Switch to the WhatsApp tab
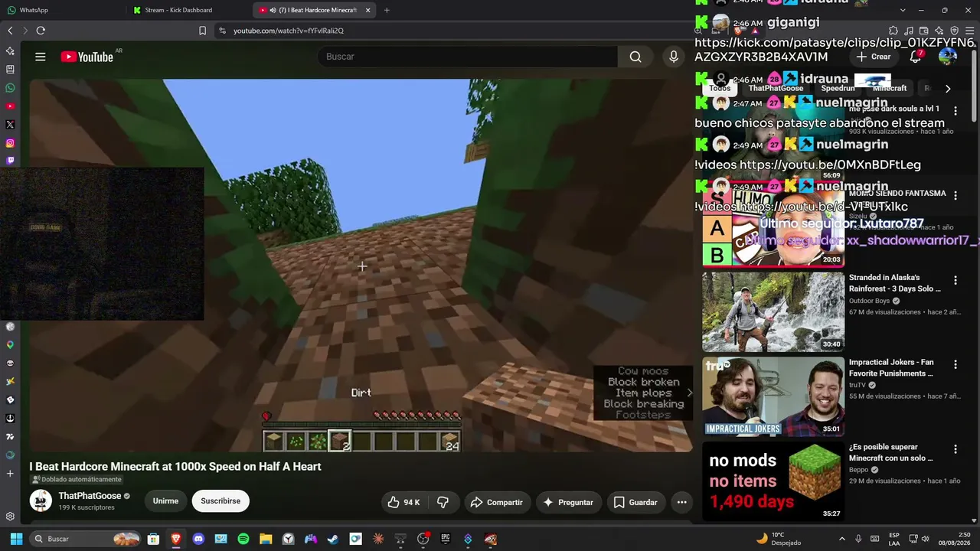Viewport: 980px width, 551px height. click(61, 10)
